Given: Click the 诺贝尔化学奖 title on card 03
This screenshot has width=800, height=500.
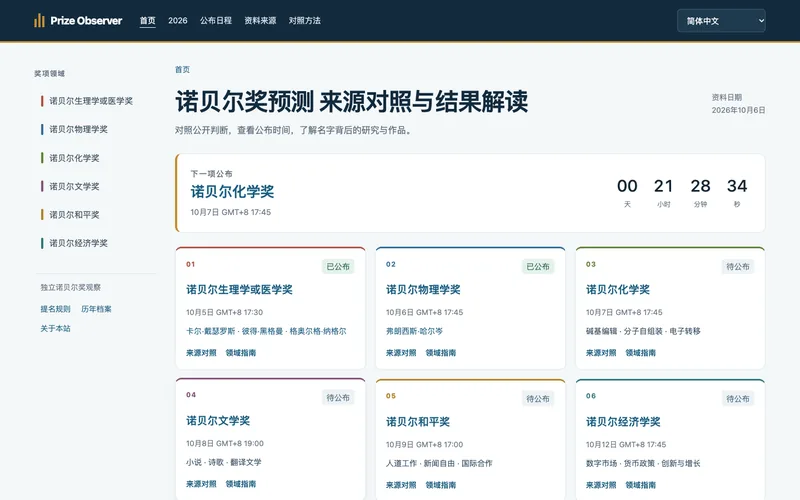Looking at the screenshot, I should tap(618, 290).
